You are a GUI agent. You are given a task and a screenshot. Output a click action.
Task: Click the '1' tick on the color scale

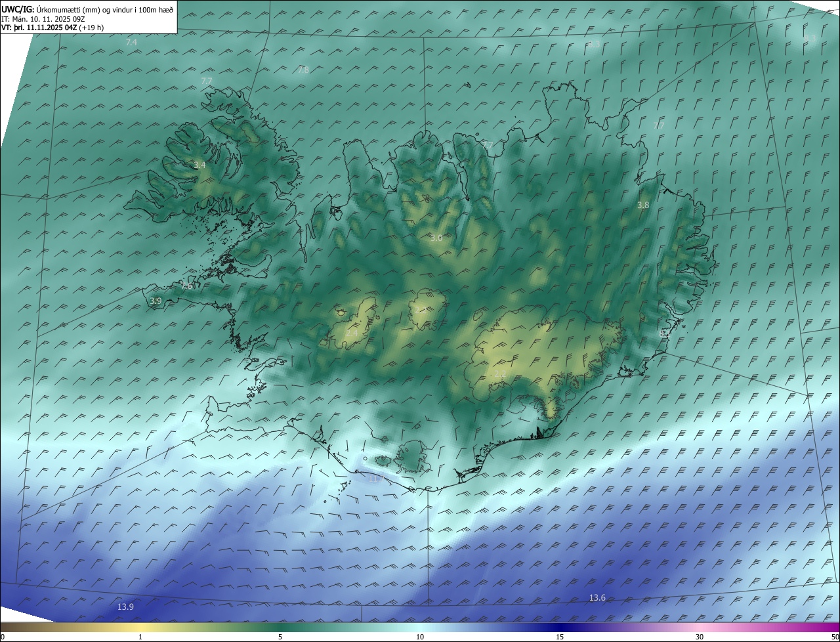tap(140, 637)
